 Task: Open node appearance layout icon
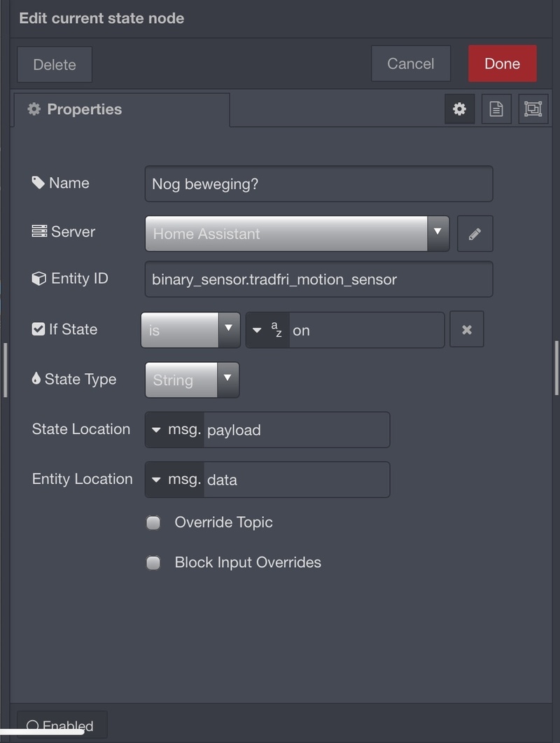533,109
